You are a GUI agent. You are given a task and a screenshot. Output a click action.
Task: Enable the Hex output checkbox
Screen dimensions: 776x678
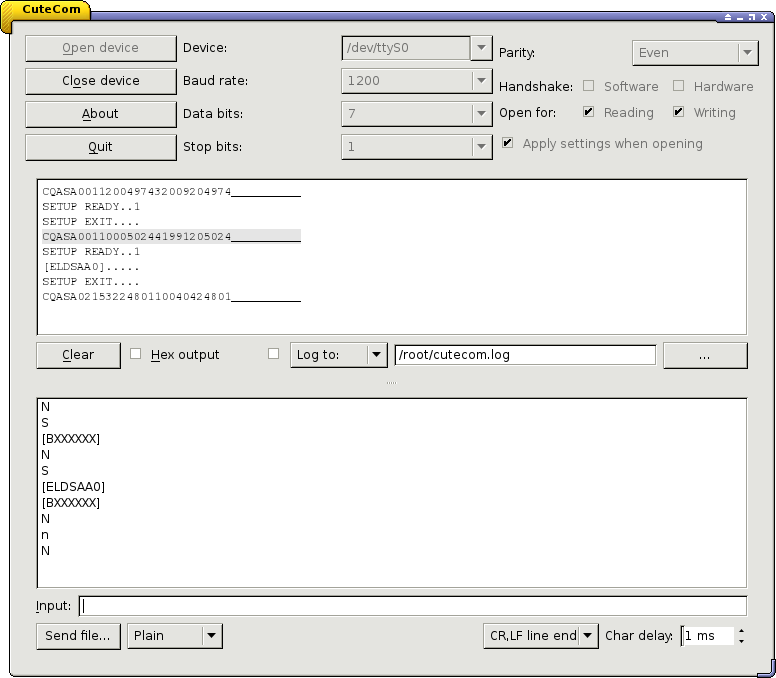tap(136, 354)
